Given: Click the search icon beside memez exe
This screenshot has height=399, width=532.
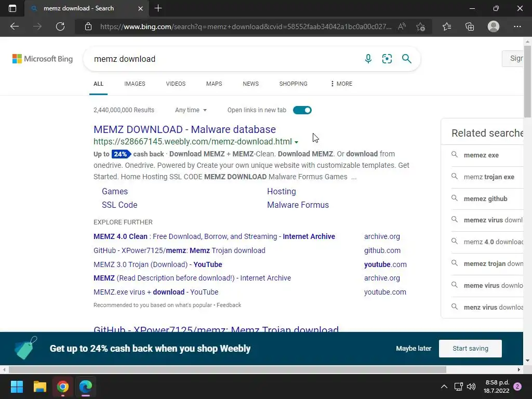Looking at the screenshot, I should (x=454, y=155).
